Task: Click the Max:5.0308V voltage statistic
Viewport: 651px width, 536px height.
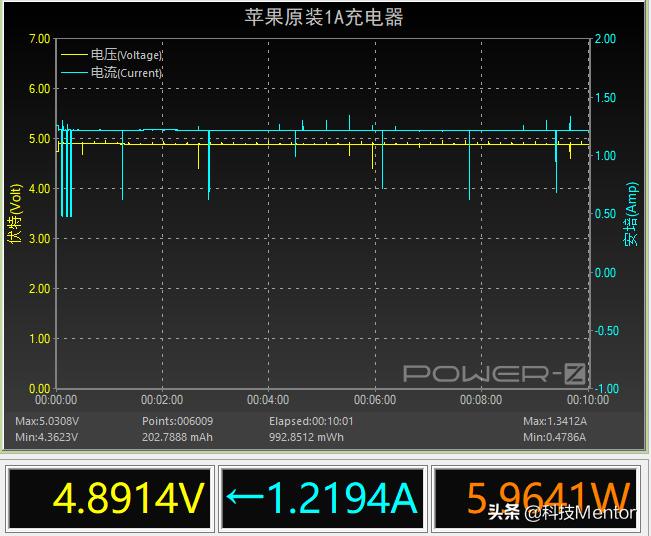Action: 47,421
